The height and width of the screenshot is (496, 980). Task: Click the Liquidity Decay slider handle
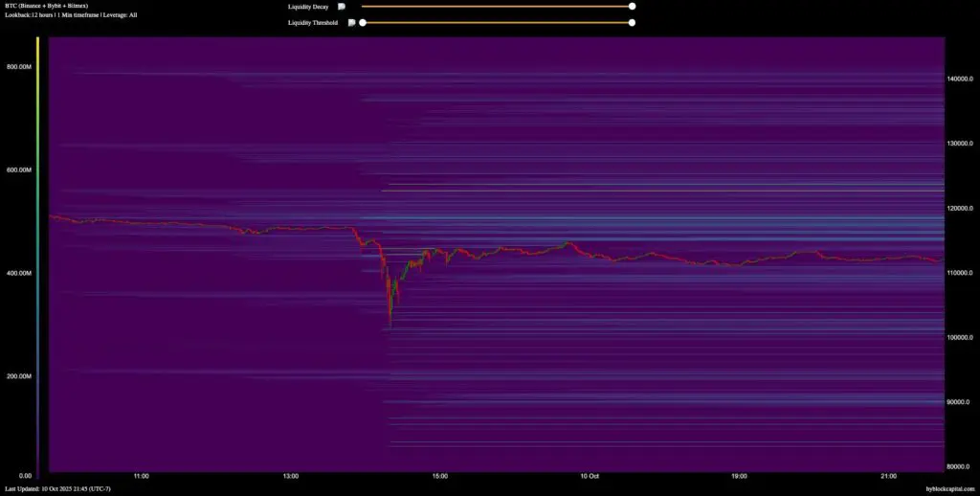click(632, 7)
